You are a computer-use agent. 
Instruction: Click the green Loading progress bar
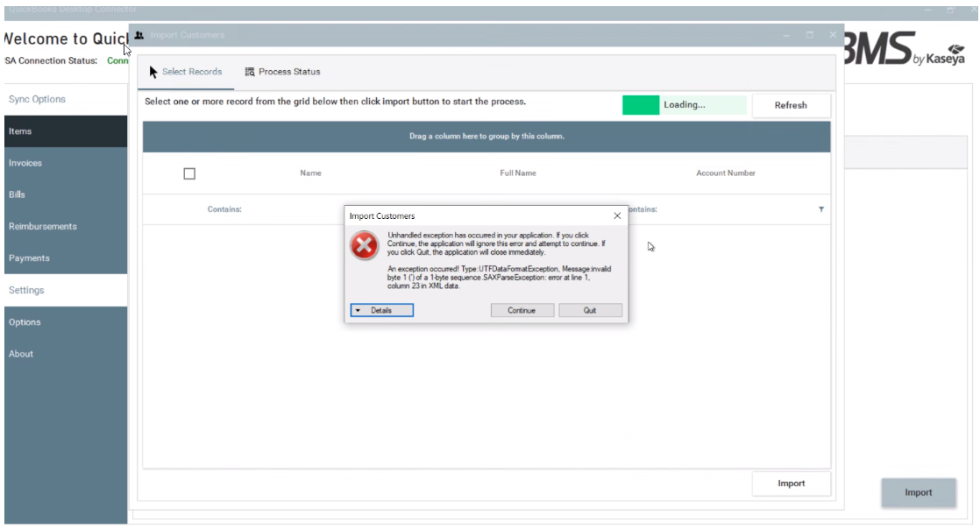(x=685, y=105)
